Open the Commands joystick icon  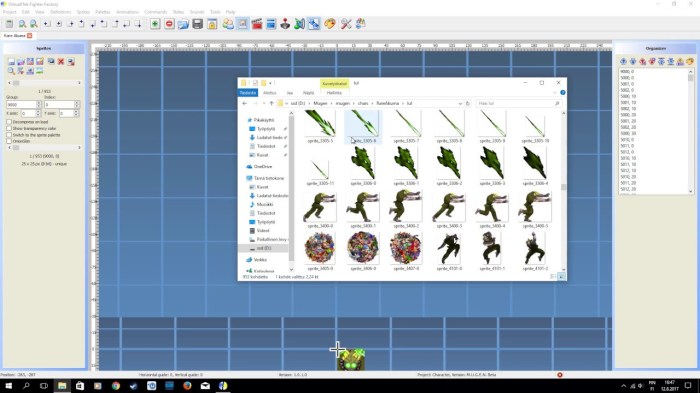(x=285, y=24)
